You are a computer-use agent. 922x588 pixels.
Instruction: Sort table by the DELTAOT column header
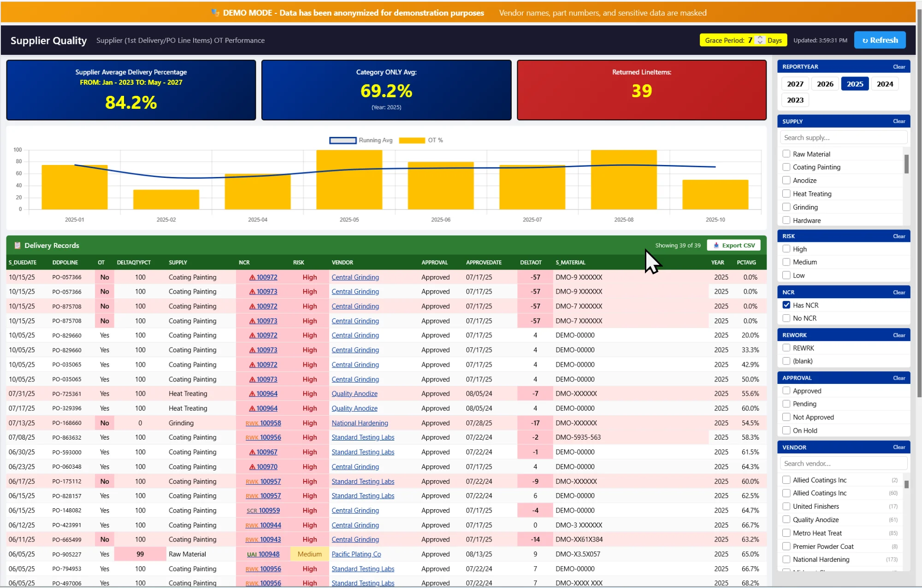pos(531,263)
